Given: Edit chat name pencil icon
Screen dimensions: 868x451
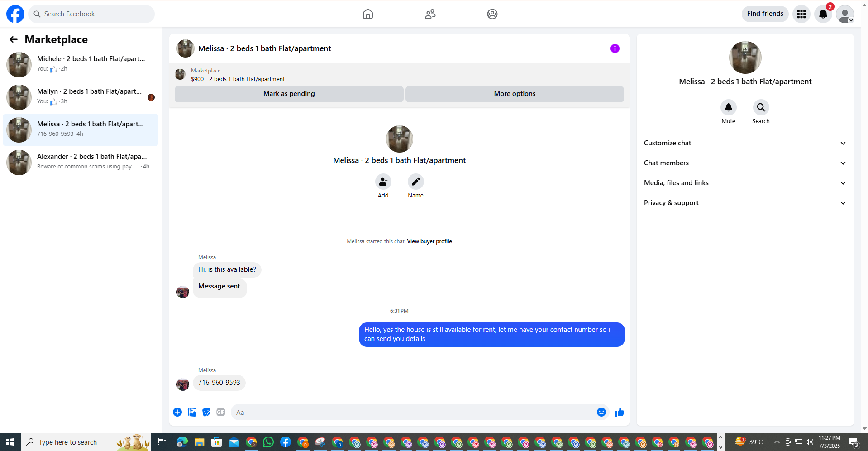Looking at the screenshot, I should (x=416, y=182).
